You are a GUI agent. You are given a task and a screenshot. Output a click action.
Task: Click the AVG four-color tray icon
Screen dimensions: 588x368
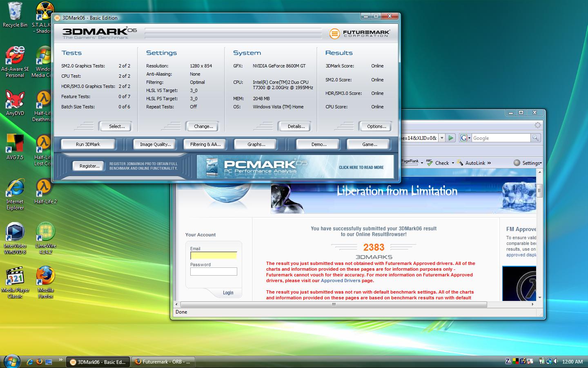tap(516, 361)
